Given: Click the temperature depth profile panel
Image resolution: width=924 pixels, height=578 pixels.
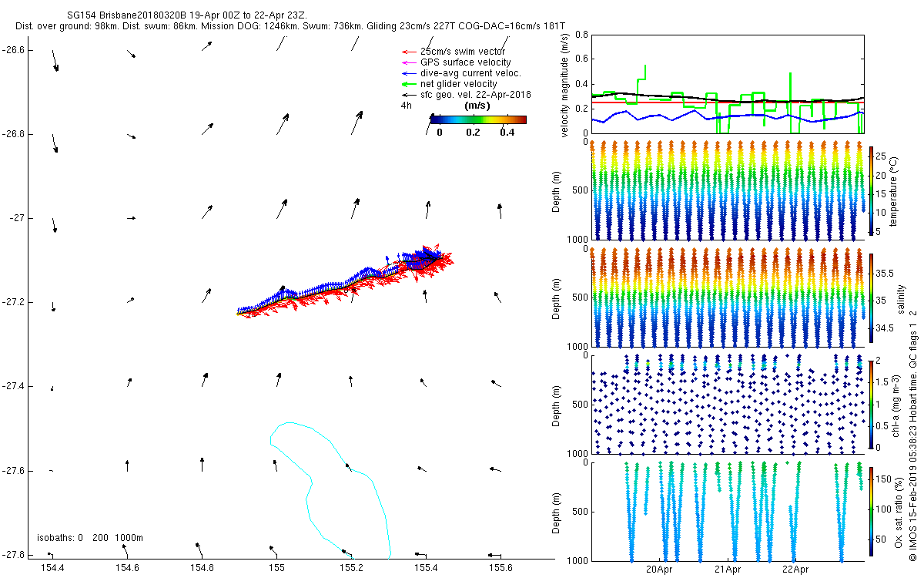Looking at the screenshot, I should pyautogui.click(x=727, y=190).
